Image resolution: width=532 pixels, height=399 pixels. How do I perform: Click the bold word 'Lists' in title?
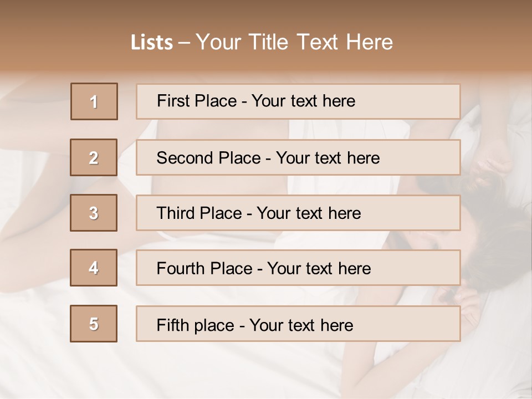(x=152, y=42)
